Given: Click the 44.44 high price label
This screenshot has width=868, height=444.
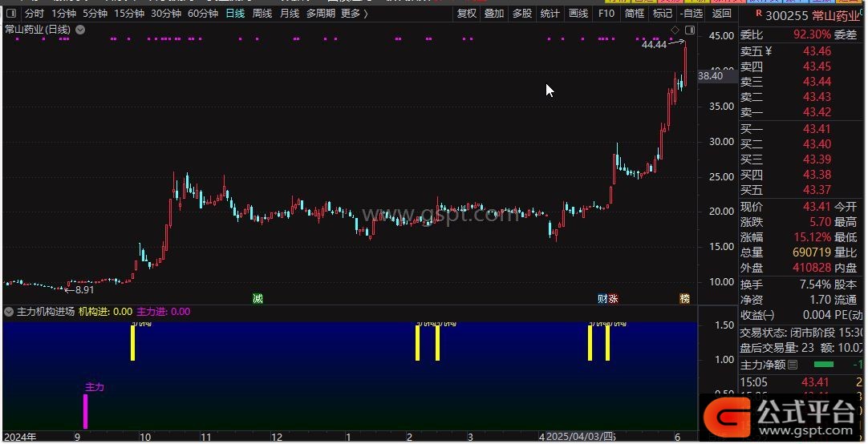Looking at the screenshot, I should 654,45.
